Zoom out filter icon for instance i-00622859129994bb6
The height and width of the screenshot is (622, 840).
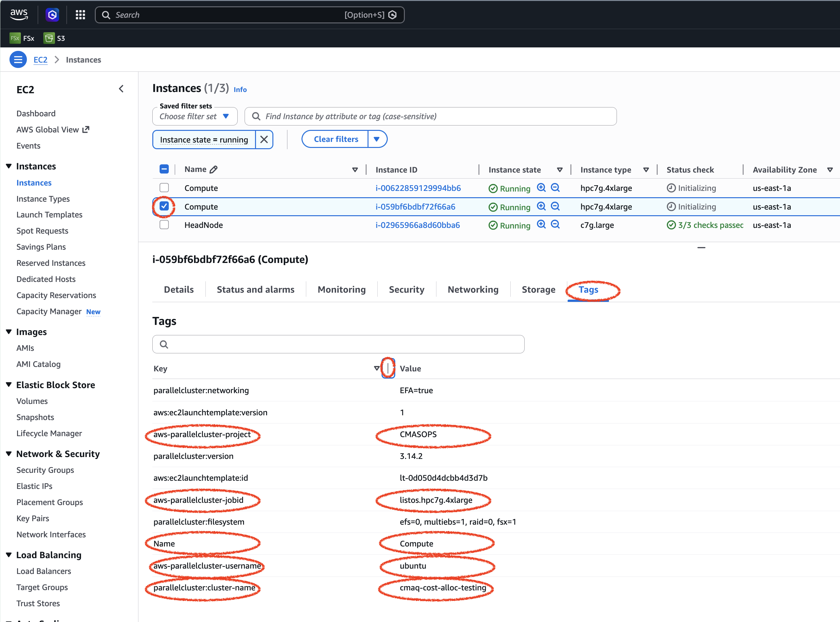[555, 187]
